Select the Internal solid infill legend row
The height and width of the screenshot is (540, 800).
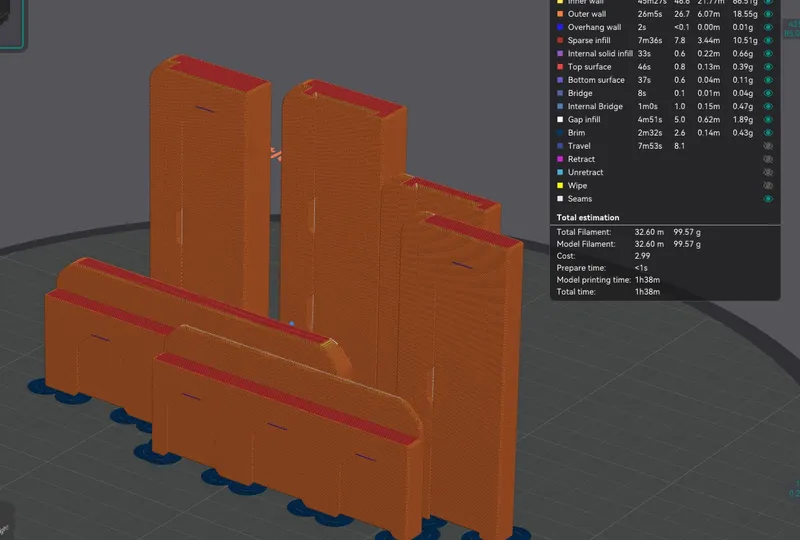coord(600,54)
